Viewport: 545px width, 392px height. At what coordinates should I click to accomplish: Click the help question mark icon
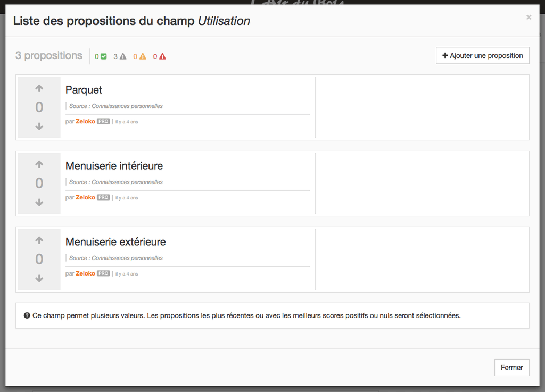27,315
